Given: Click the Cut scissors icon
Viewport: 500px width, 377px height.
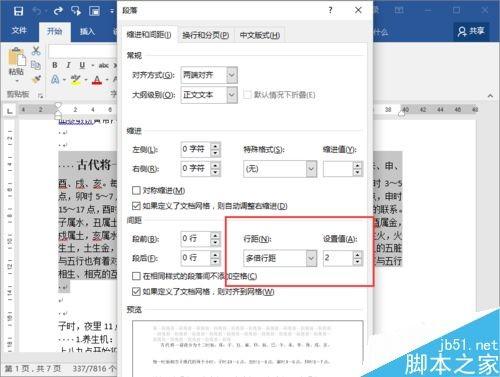Looking at the screenshot, I should pyautogui.click(x=36, y=51).
